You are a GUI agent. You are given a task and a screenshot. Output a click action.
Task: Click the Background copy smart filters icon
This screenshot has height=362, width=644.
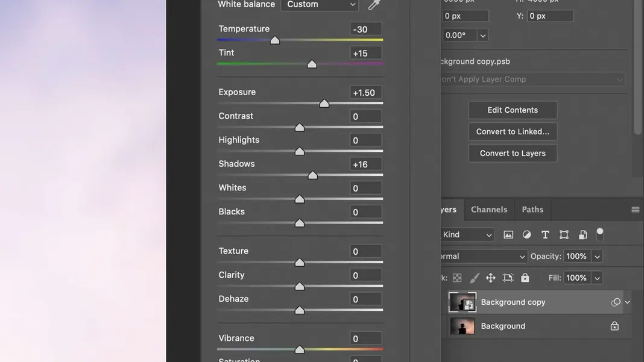tap(615, 302)
